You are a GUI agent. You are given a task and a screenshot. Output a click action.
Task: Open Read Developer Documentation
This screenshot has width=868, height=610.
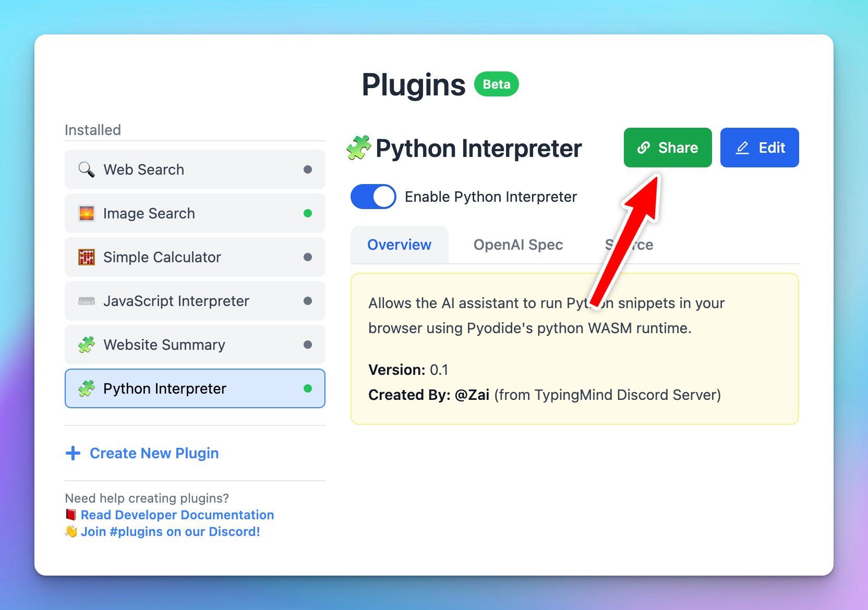(176, 515)
